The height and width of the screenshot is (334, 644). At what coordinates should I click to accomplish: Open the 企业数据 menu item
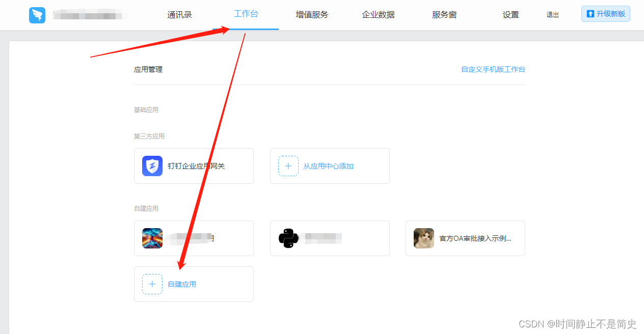pos(378,15)
